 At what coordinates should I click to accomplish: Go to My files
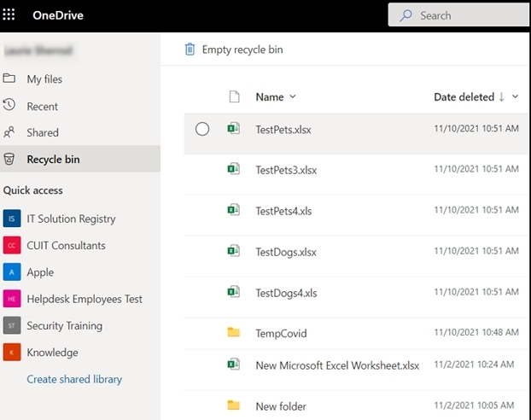[x=44, y=79]
